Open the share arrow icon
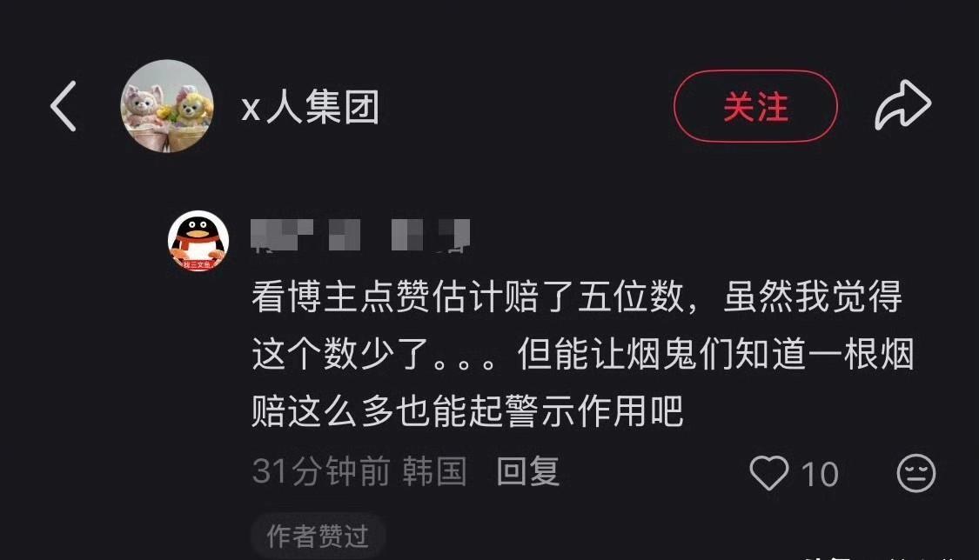979x560 pixels. (902, 104)
